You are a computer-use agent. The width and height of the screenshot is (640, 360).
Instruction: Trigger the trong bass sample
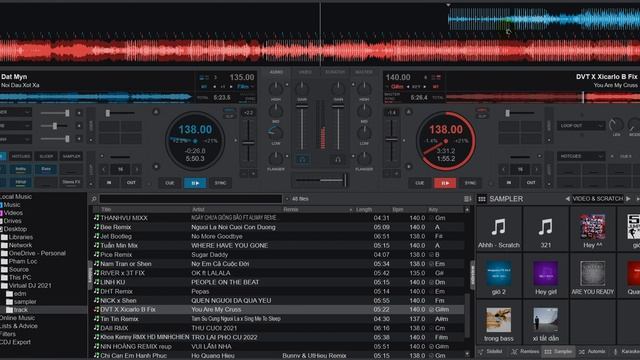499,322
